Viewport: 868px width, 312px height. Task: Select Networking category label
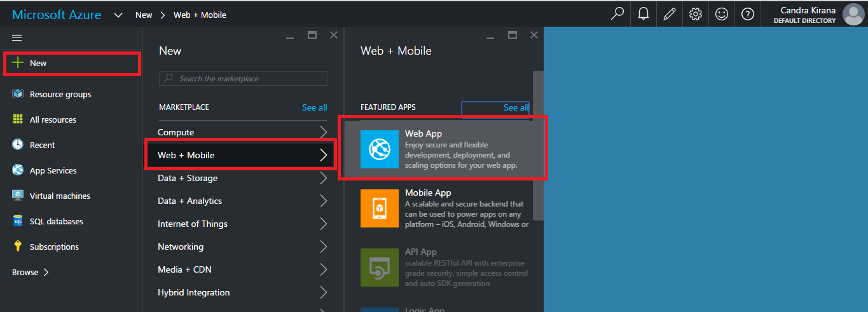[x=181, y=247]
